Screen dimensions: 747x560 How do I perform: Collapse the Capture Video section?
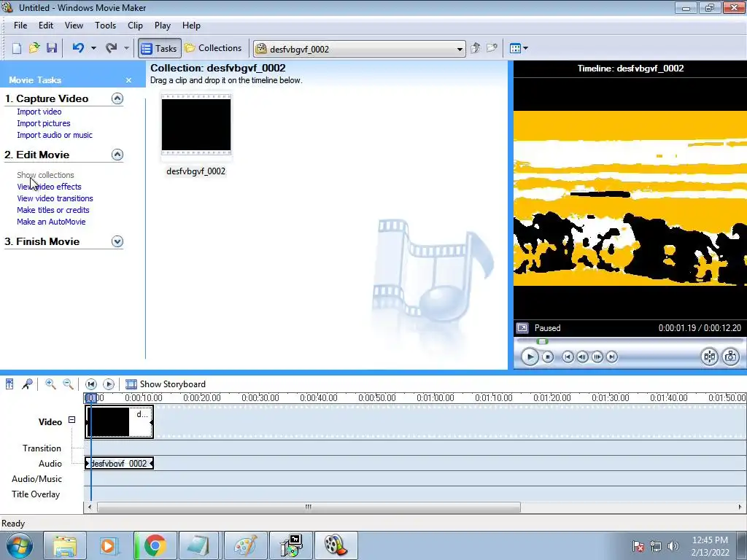(117, 98)
